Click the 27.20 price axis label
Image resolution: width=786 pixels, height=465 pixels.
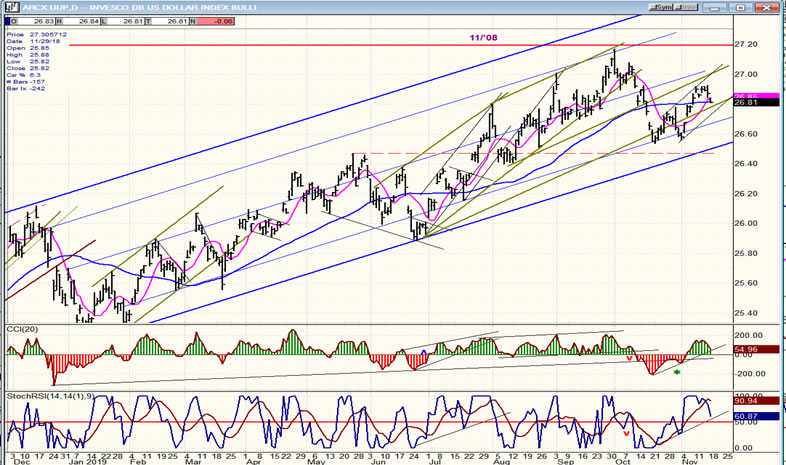(746, 45)
